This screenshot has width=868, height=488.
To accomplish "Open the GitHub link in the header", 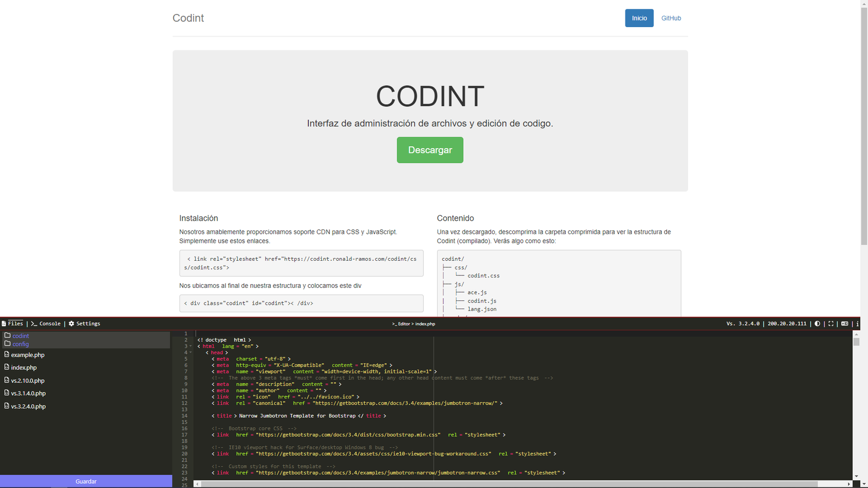I will point(671,18).
